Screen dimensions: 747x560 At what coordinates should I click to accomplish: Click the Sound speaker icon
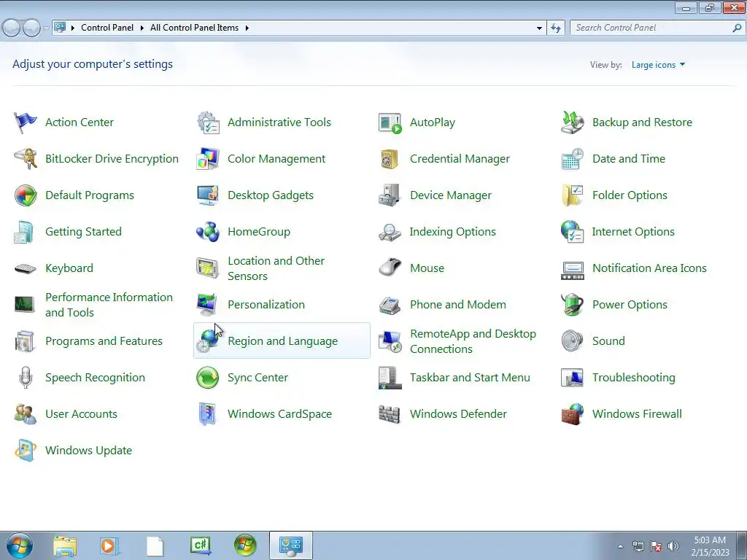pyautogui.click(x=572, y=341)
